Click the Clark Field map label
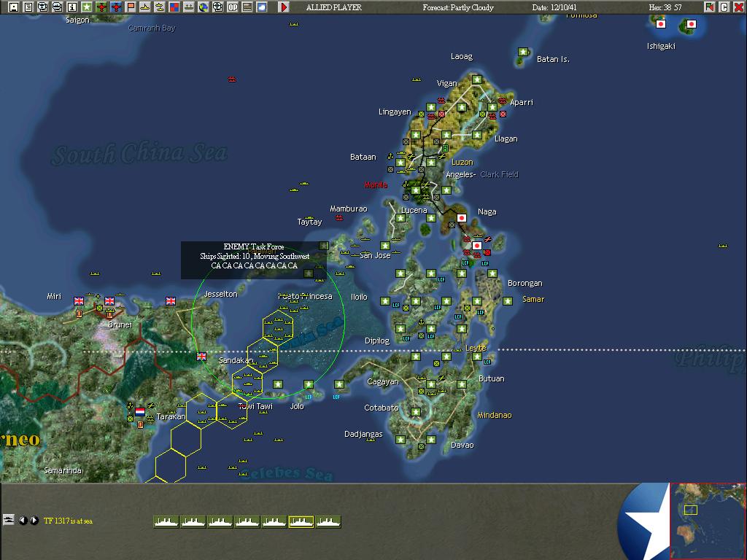The height and width of the screenshot is (560, 747). tap(499, 174)
